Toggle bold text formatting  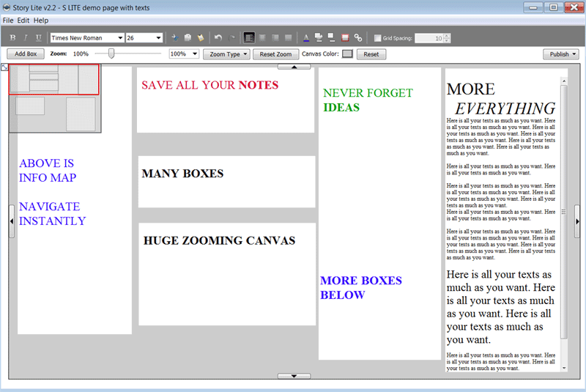[12, 37]
